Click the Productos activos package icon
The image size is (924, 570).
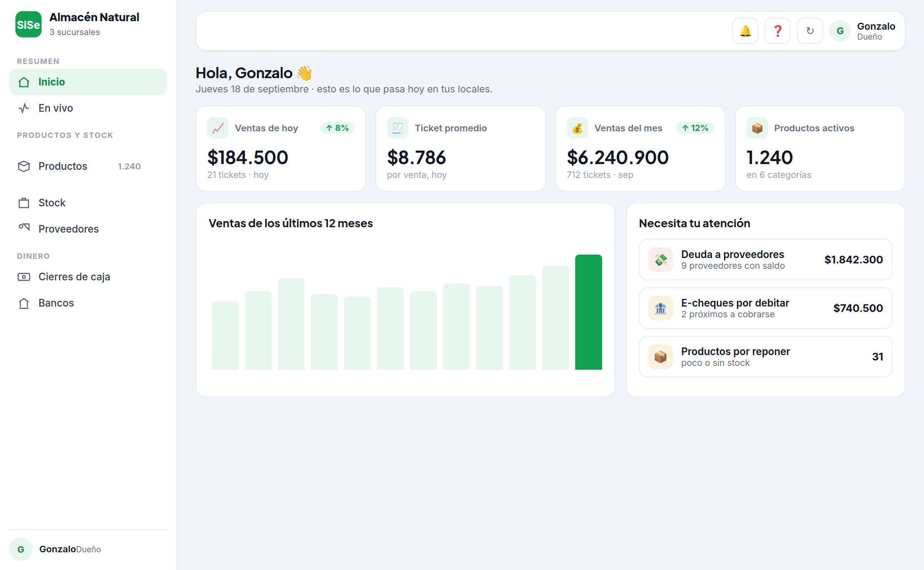[x=757, y=128]
